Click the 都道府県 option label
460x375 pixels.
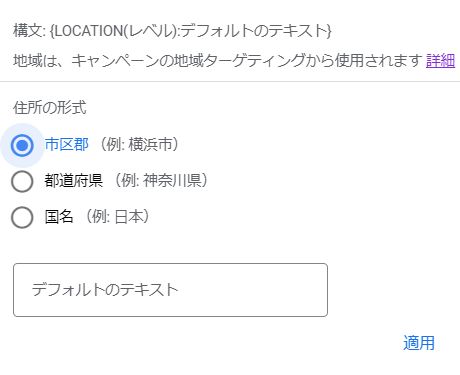point(74,180)
